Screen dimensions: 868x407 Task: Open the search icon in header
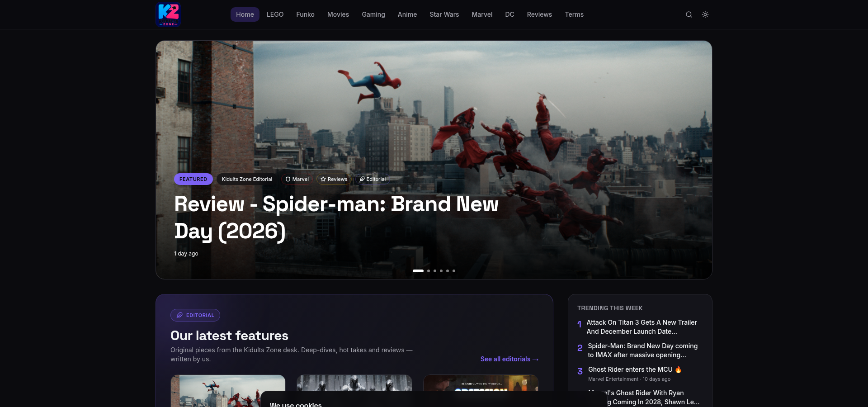[689, 14]
